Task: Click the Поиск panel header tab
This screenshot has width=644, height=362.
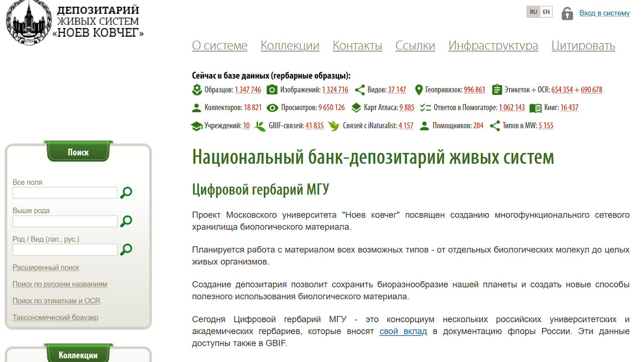Action: (x=78, y=152)
